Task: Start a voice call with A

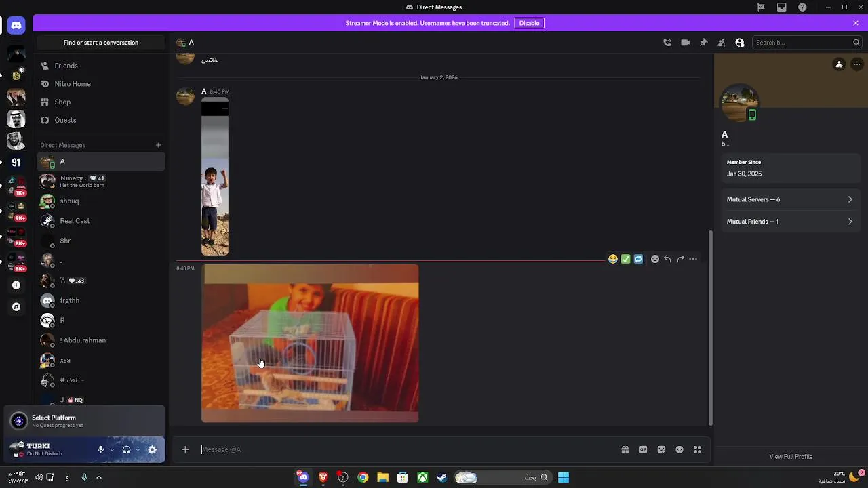Action: click(x=667, y=43)
